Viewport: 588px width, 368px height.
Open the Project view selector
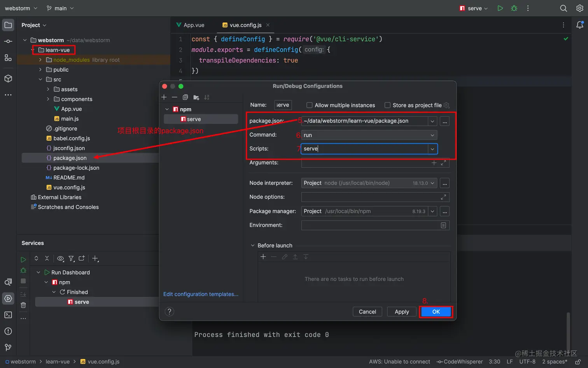point(34,25)
